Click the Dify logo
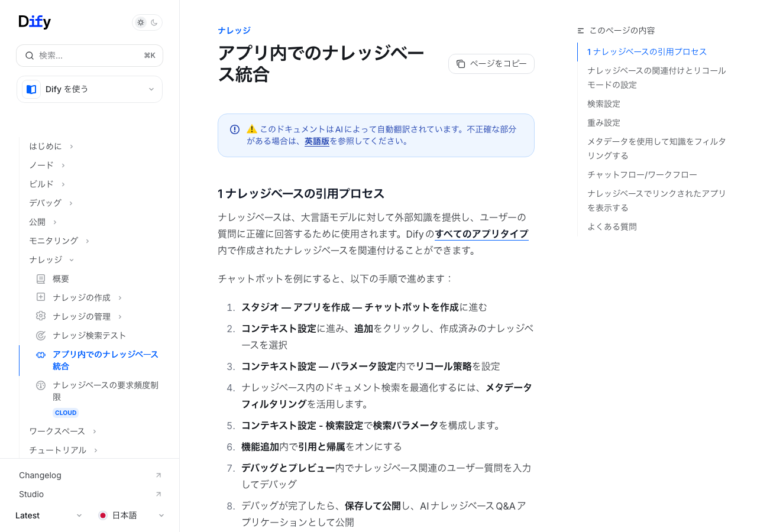This screenshot has width=757, height=532. tap(35, 22)
